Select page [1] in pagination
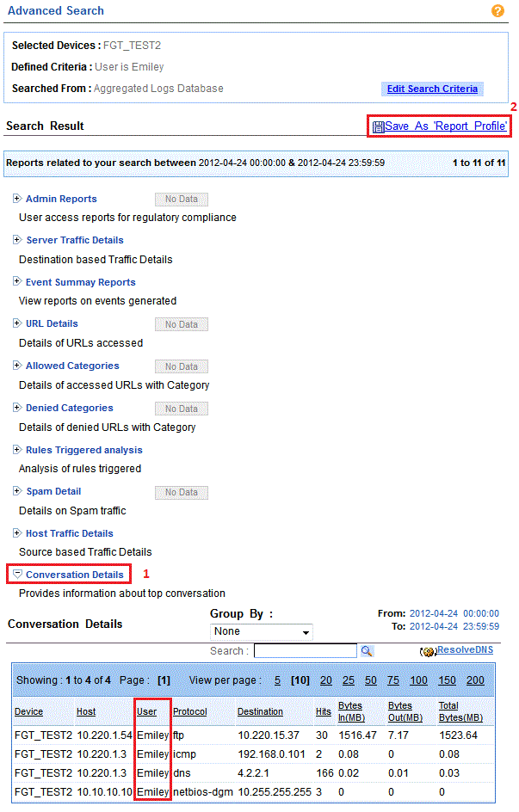The width and height of the screenshot is (519, 812). click(x=164, y=680)
